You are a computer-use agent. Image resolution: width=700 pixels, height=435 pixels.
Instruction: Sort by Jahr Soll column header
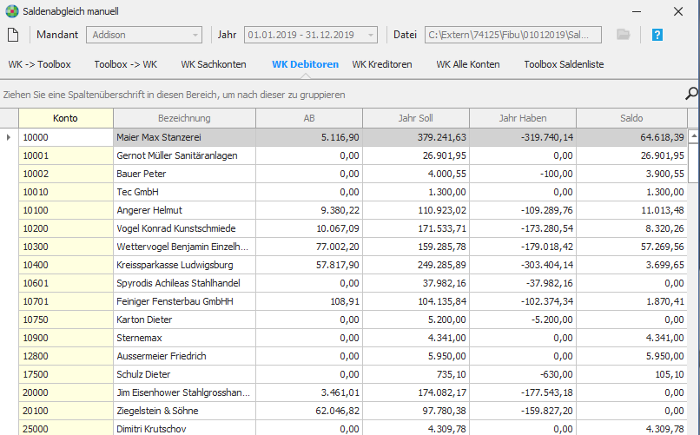(416, 118)
